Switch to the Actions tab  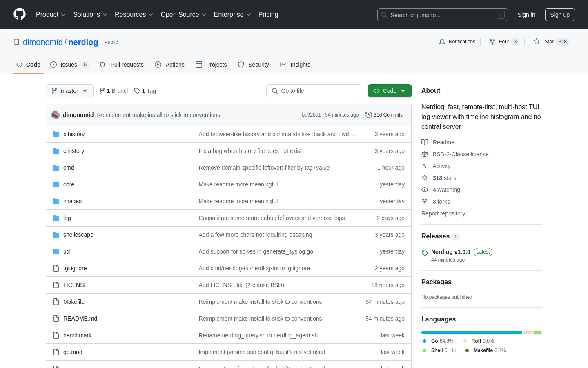click(170, 65)
